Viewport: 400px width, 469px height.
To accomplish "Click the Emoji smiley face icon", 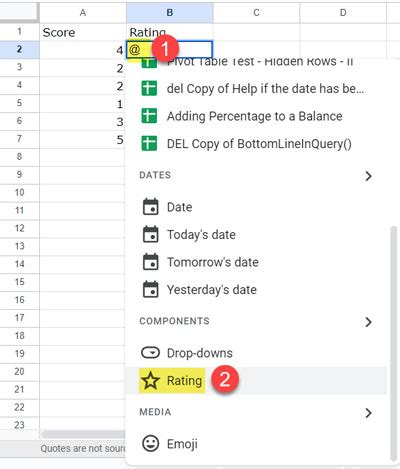I will (150, 444).
